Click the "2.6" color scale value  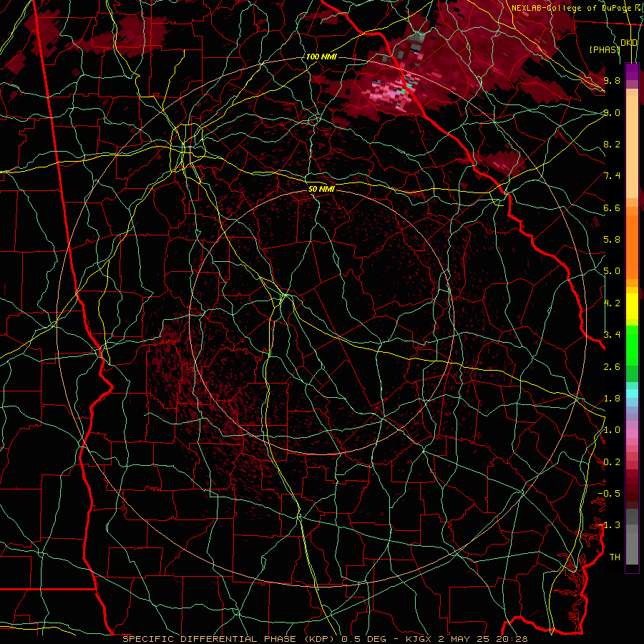coord(612,367)
